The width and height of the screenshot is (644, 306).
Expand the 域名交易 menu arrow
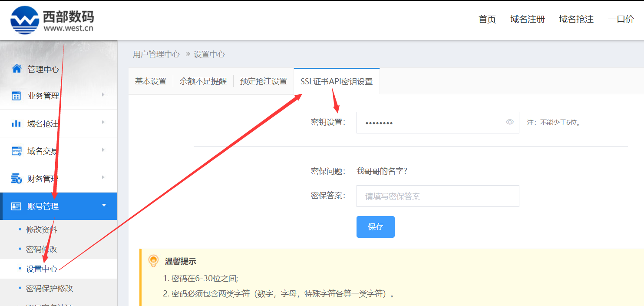103,150
